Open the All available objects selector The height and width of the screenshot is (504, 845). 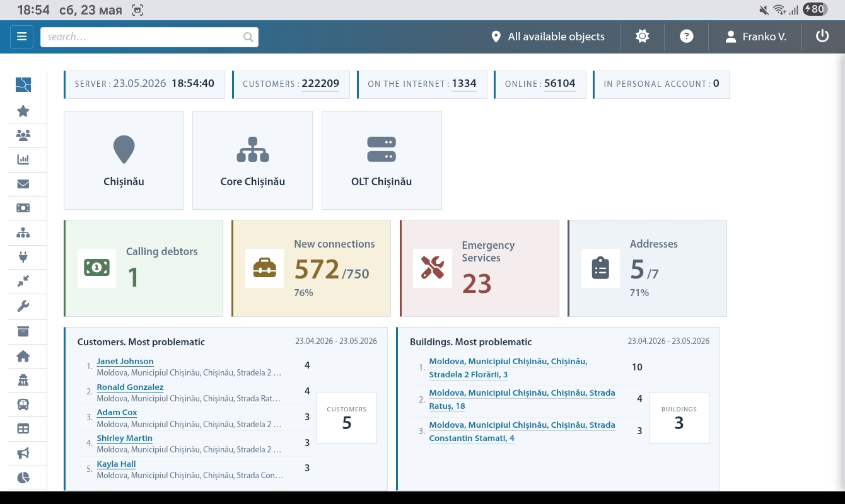click(x=548, y=37)
